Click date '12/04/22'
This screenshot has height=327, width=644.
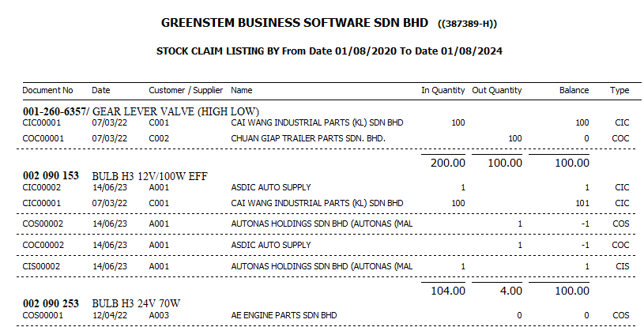tap(109, 315)
